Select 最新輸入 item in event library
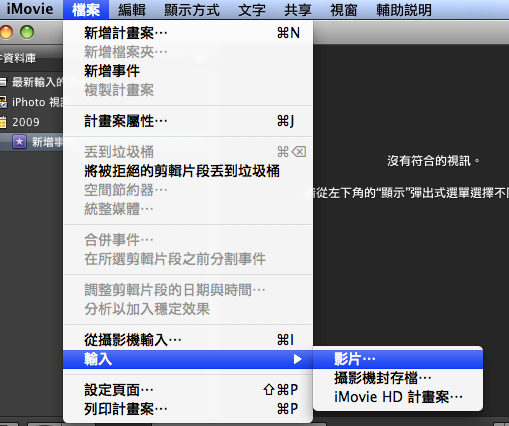The width and height of the screenshot is (509, 426). coord(31,82)
